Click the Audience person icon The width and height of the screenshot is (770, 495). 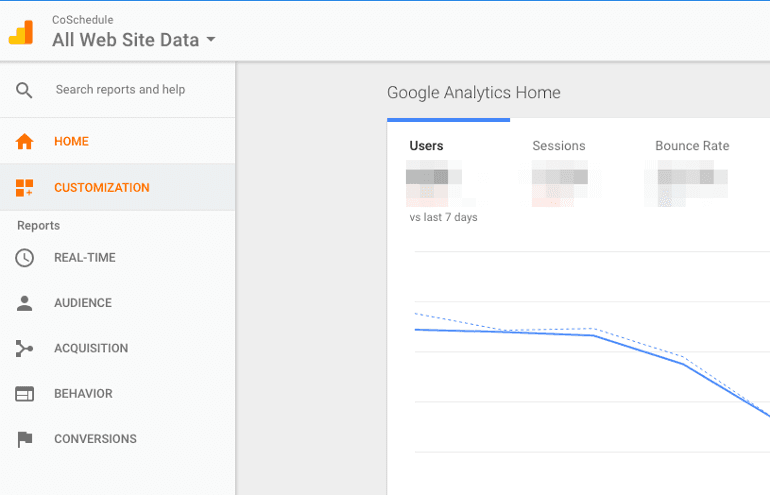[25, 303]
